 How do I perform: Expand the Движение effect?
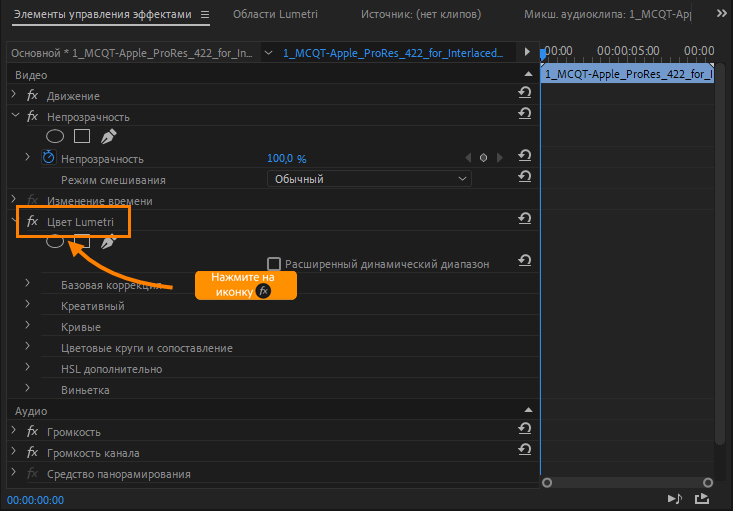pos(14,95)
